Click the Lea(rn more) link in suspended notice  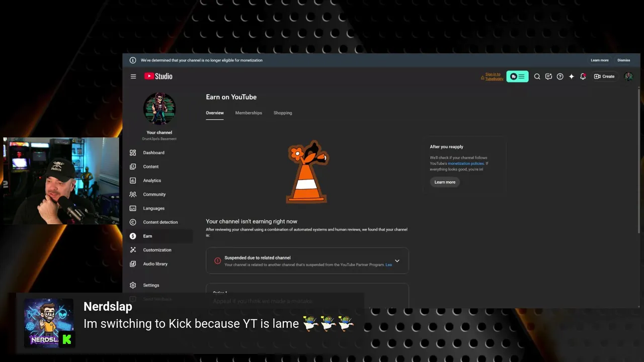[389, 265]
